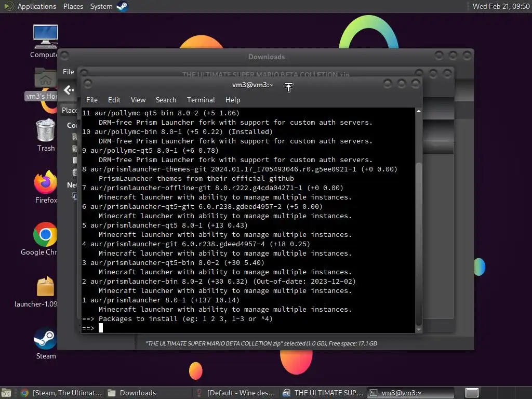Click the terminal window menu button at top-left

pyautogui.click(x=88, y=84)
